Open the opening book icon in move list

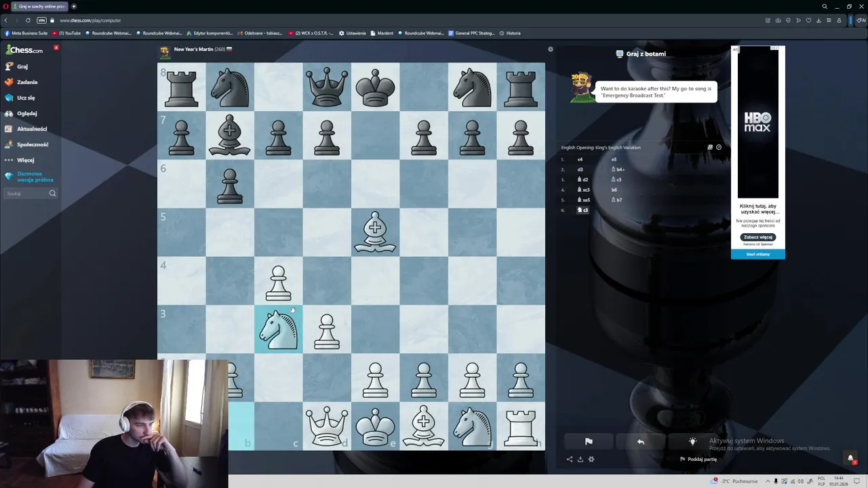click(x=710, y=147)
